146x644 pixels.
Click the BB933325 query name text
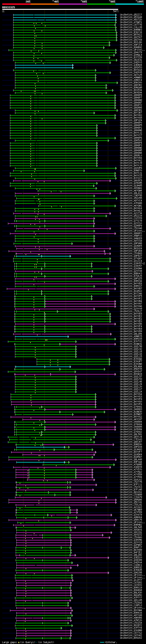tap(8, 7)
